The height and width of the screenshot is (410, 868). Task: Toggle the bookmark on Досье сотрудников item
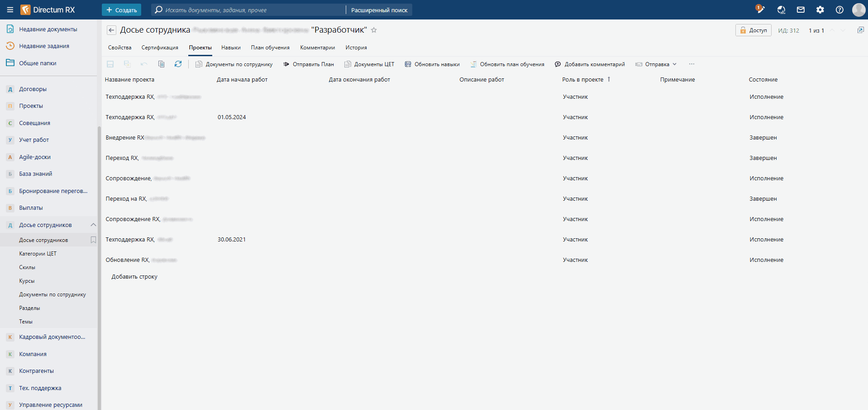(x=93, y=240)
